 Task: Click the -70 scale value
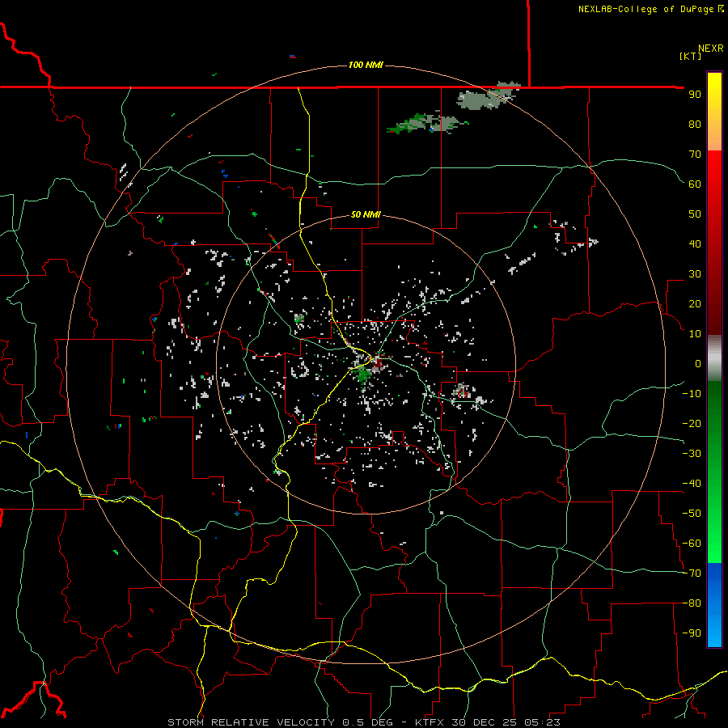pyautogui.click(x=692, y=574)
